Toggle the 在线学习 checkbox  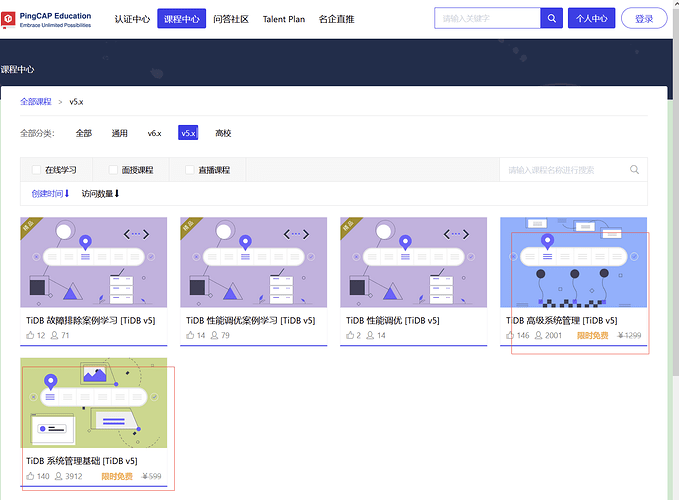pos(36,170)
